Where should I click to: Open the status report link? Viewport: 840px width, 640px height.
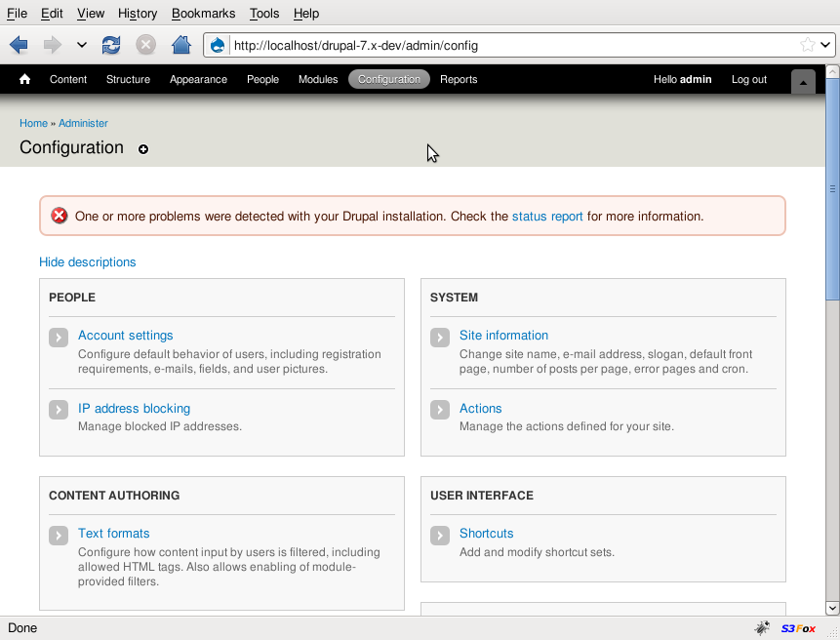click(x=547, y=217)
